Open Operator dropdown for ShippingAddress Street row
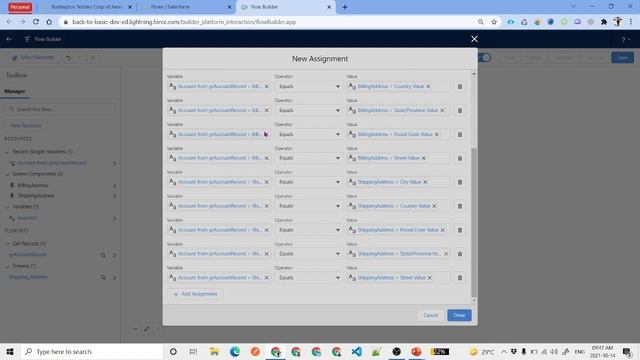This screenshot has height=360, width=640. pyautogui.click(x=309, y=278)
